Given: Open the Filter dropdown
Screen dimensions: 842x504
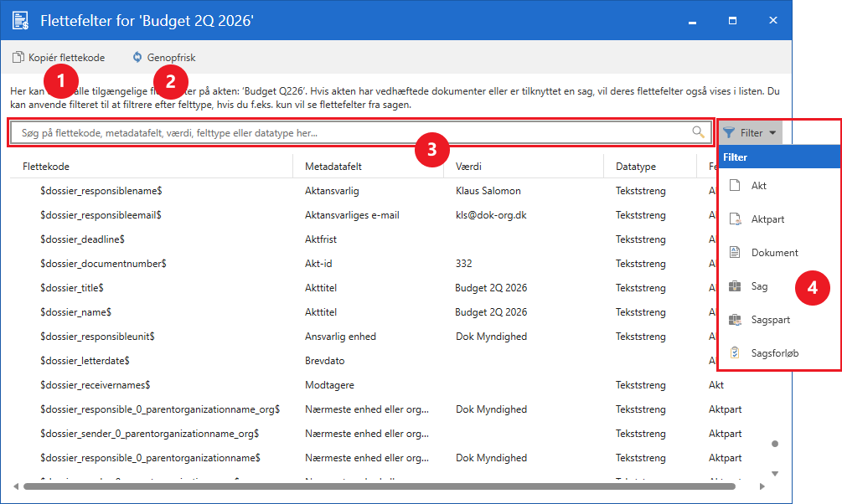Looking at the screenshot, I should (x=750, y=132).
